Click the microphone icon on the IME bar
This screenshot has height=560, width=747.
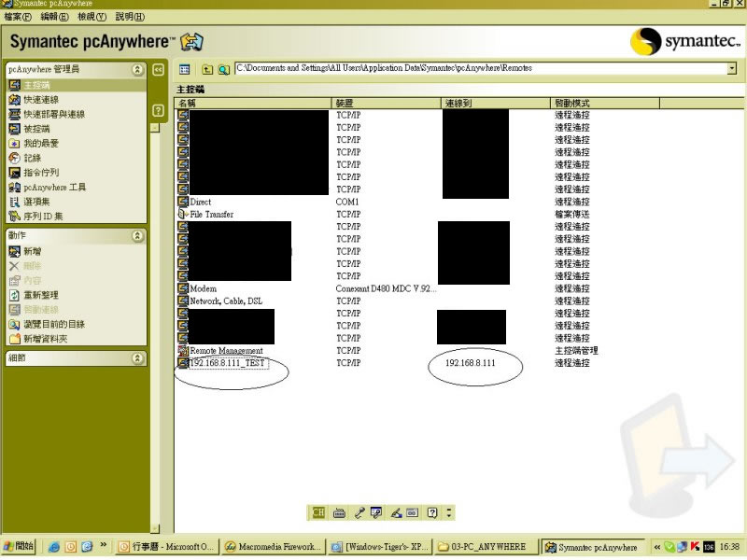[x=359, y=512]
